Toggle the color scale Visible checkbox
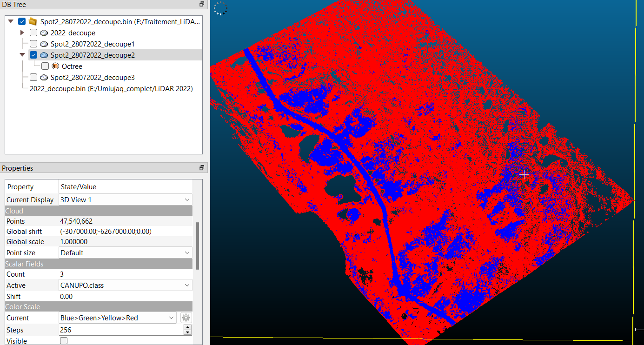Image resolution: width=644 pixels, height=345 pixels. click(64, 341)
